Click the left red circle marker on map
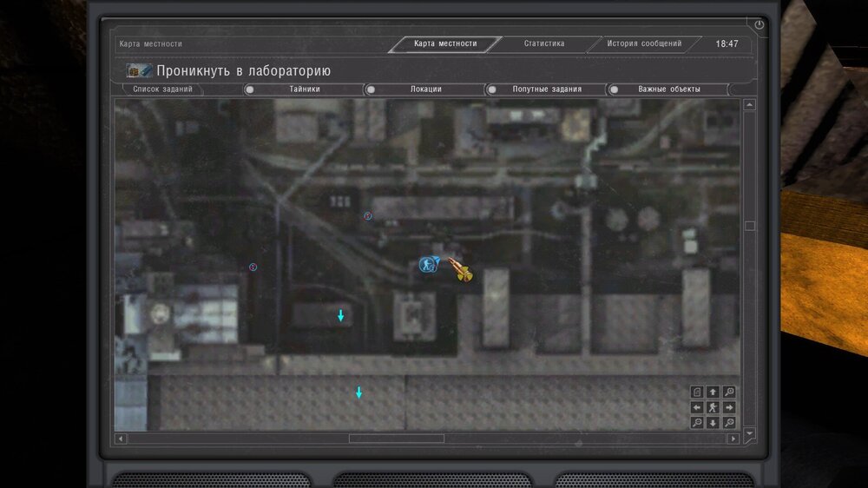 (x=253, y=267)
